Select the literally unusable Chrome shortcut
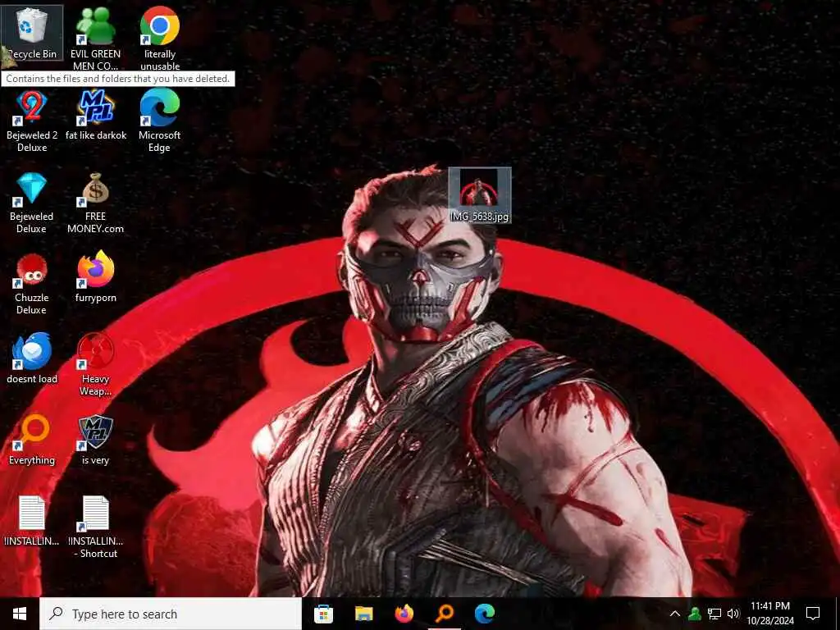The image size is (840, 630). point(160,38)
